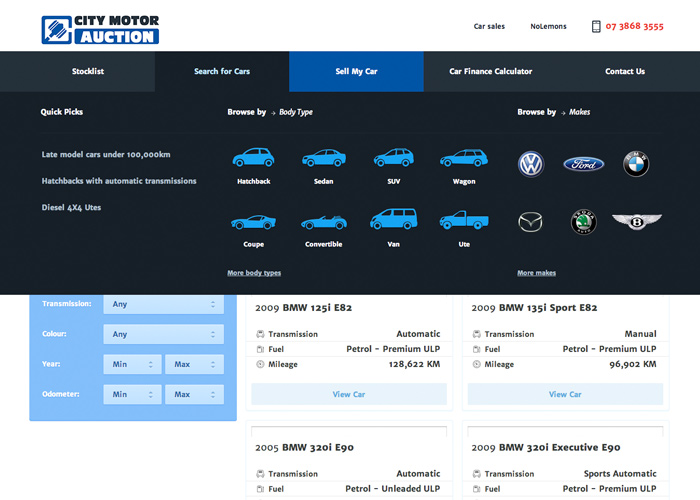Viewport: 700px width, 500px height.
Task: Click the Browse by Makes heading
Action: coord(554,112)
